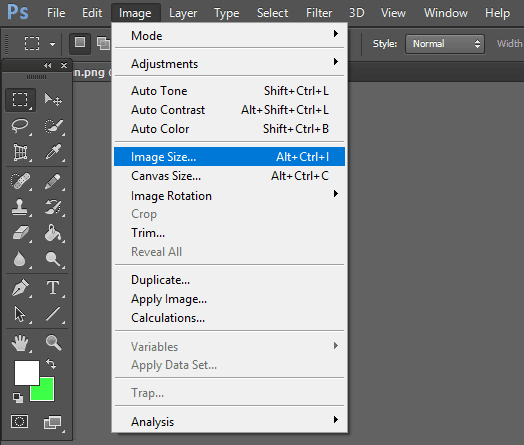Select the Horizontal Type tool
This screenshot has height=445, width=524.
click(x=53, y=288)
